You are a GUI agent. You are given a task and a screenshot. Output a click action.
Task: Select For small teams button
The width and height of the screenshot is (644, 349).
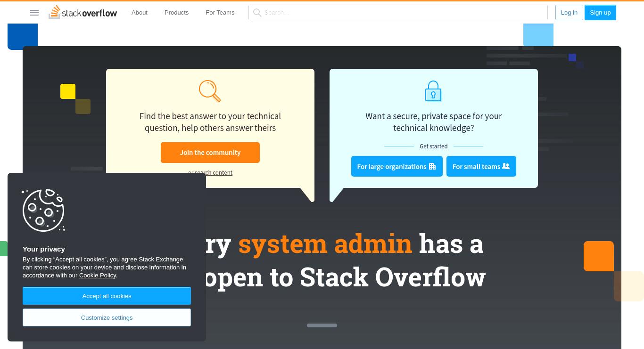point(481,166)
